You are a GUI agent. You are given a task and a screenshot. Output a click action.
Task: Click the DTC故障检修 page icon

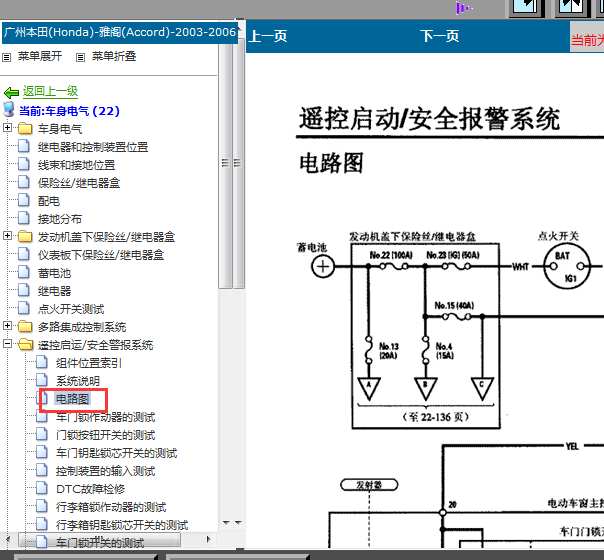pos(42,488)
